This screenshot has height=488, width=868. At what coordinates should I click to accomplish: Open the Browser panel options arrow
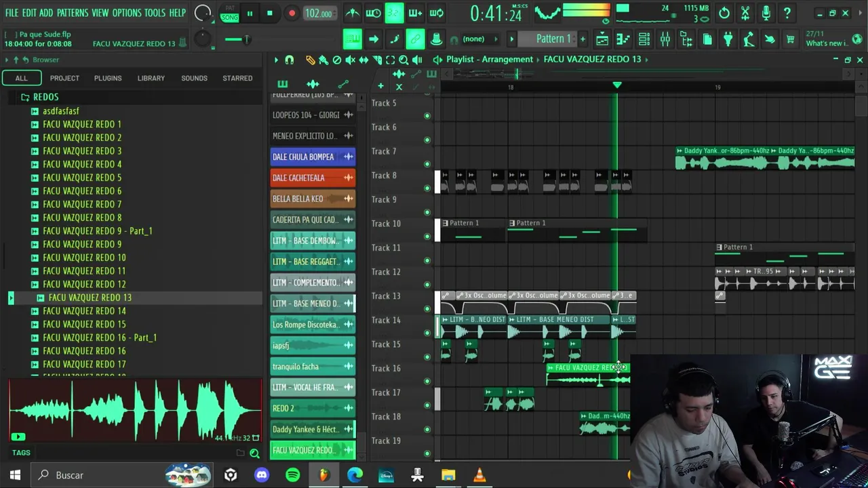coord(7,60)
